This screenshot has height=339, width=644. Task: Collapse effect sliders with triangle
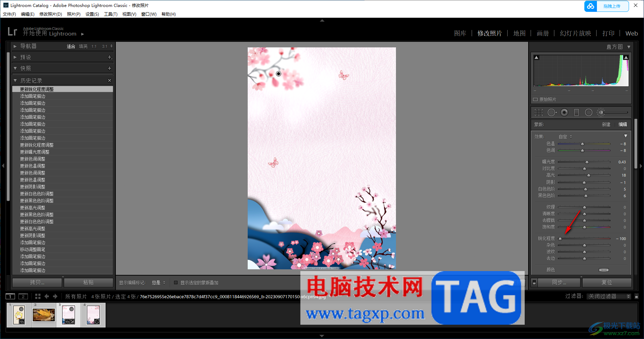point(626,136)
